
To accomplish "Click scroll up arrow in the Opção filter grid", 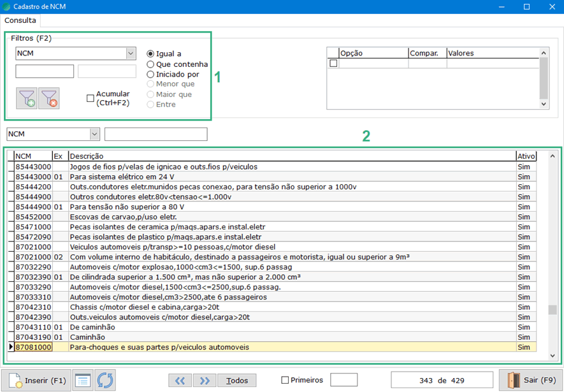I will pos(544,53).
